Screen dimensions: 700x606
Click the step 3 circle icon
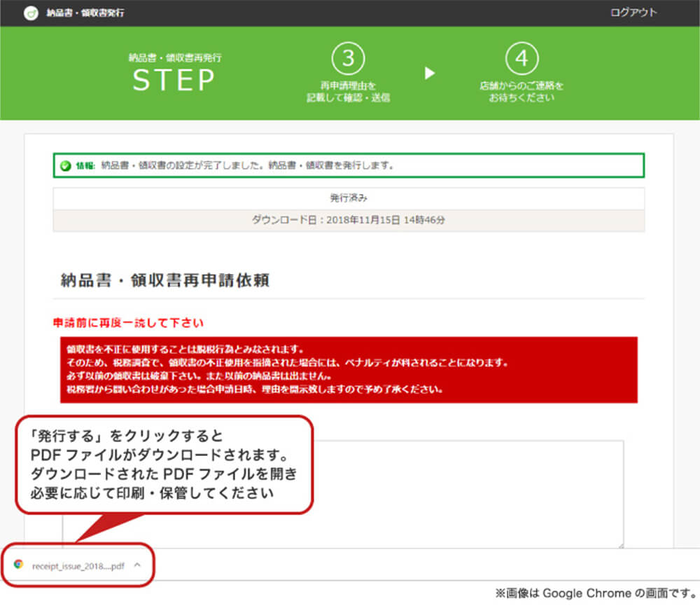click(348, 59)
